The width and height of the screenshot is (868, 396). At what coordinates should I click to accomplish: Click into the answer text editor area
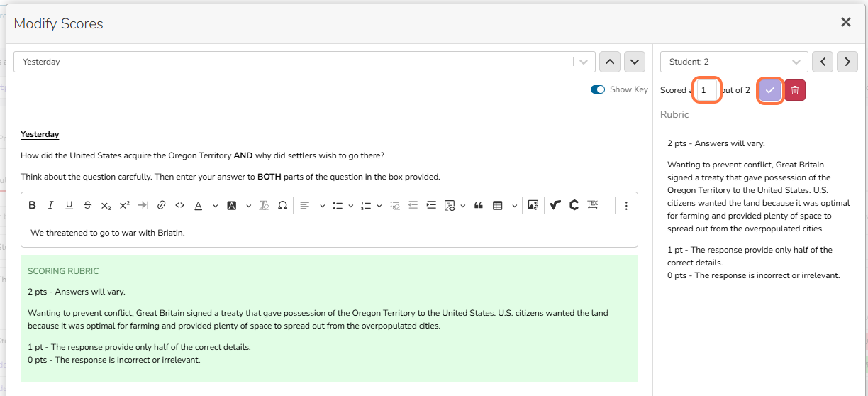point(329,233)
